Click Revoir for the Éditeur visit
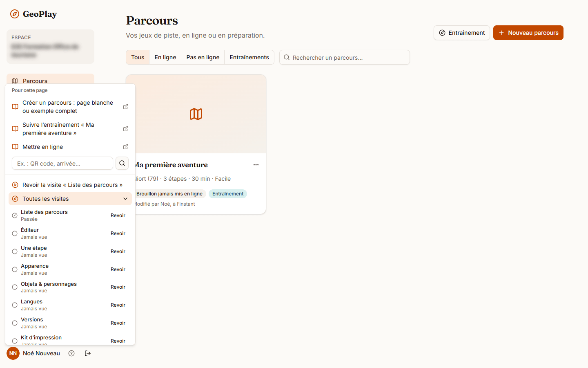The width and height of the screenshot is (588, 368). click(x=118, y=233)
